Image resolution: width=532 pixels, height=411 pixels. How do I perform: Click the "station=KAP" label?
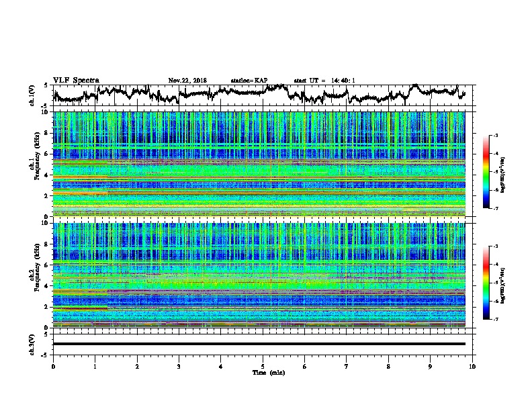click(x=249, y=81)
